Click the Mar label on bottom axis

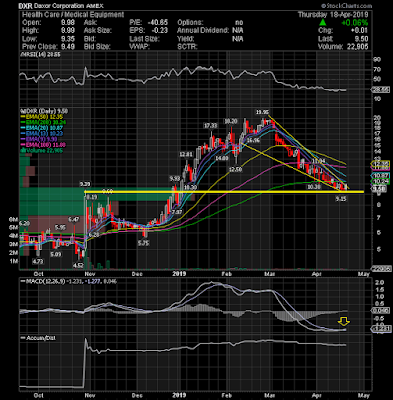tap(269, 395)
